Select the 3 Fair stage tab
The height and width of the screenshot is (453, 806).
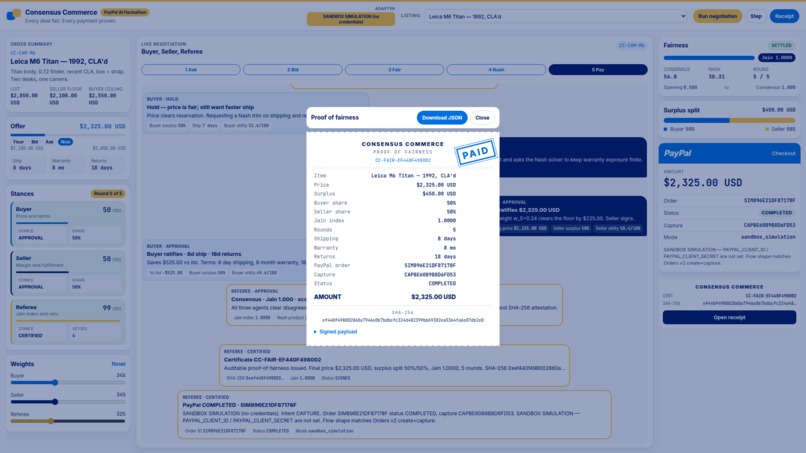394,69
